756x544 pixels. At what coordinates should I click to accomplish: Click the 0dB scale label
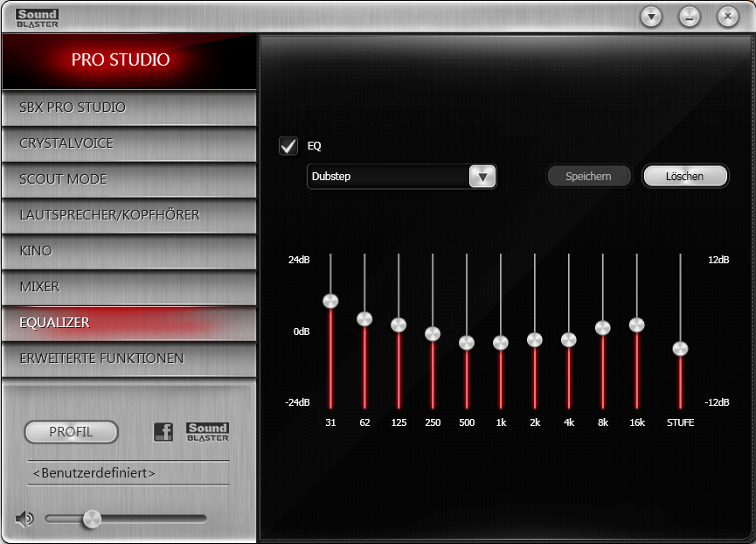coord(302,331)
